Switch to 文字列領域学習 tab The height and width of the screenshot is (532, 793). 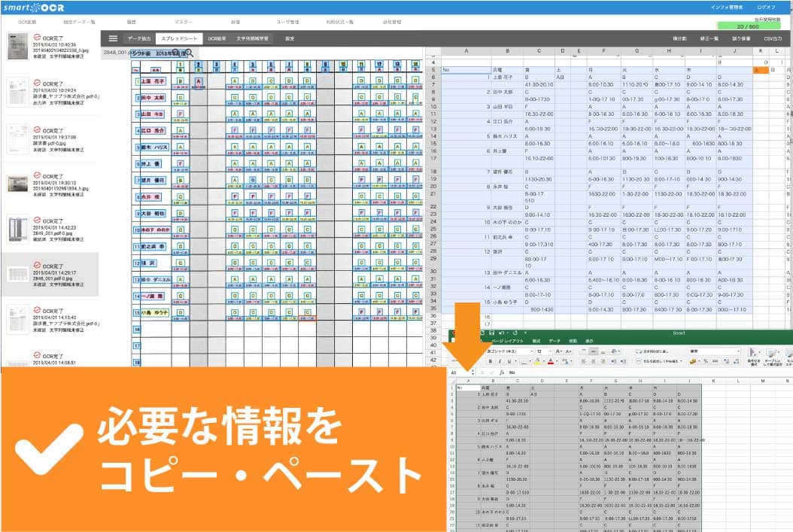[252, 38]
